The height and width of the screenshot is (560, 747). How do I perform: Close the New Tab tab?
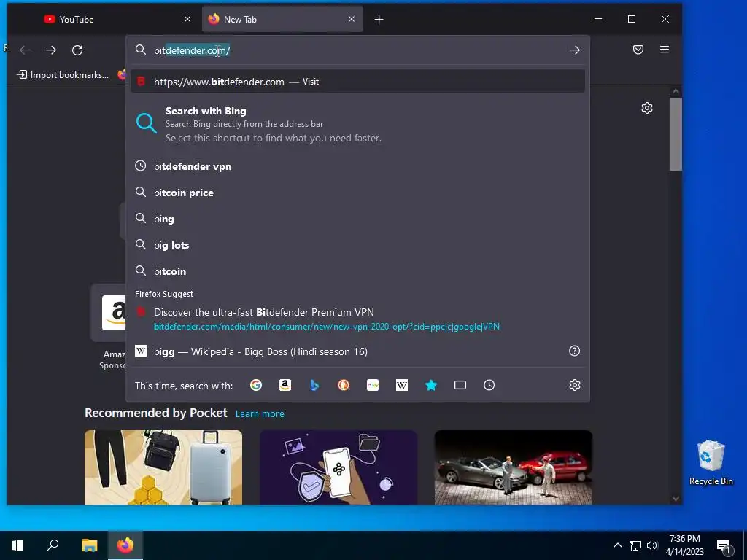click(352, 19)
